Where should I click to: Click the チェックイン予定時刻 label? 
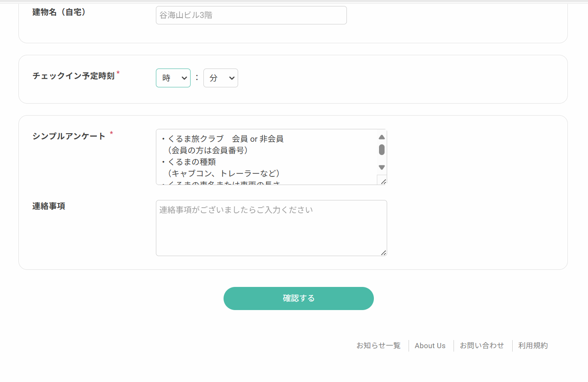(74, 76)
